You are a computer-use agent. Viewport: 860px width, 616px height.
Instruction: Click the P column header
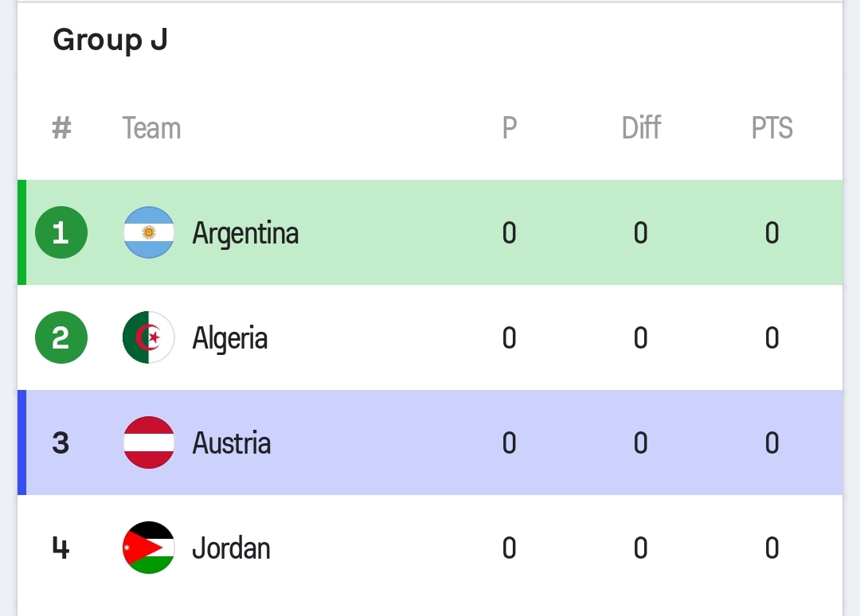point(510,128)
